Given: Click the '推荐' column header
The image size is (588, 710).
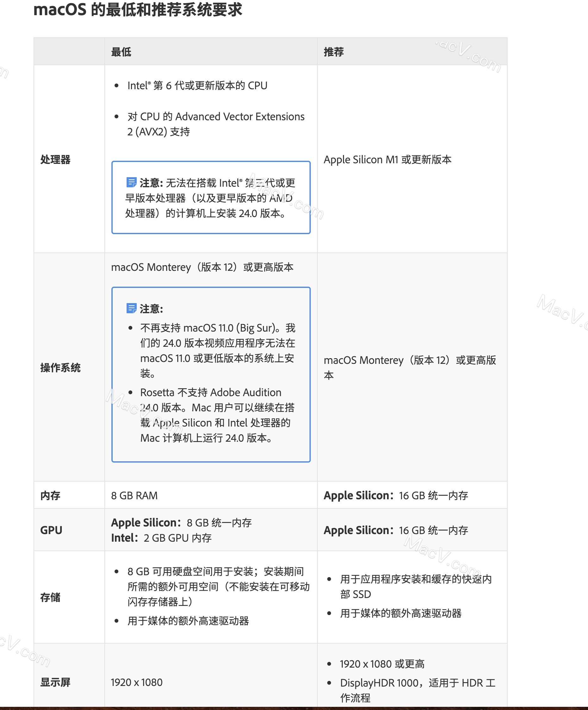Looking at the screenshot, I should (334, 52).
